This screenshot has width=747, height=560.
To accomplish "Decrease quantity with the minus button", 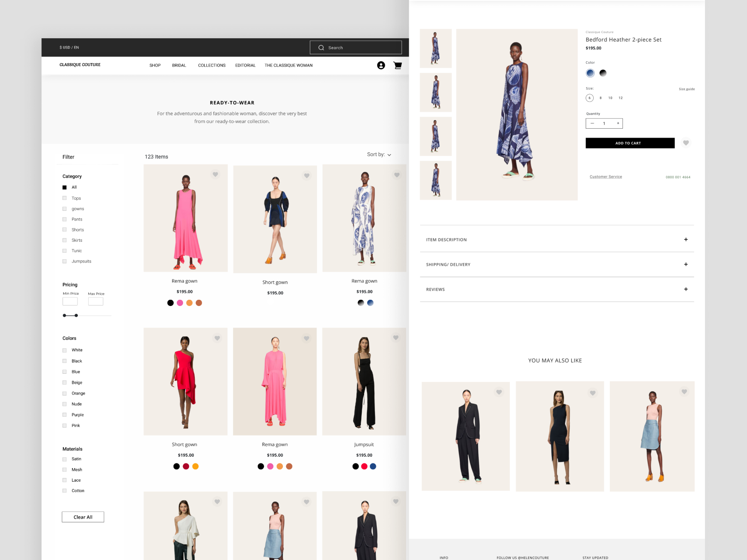I will [592, 124].
